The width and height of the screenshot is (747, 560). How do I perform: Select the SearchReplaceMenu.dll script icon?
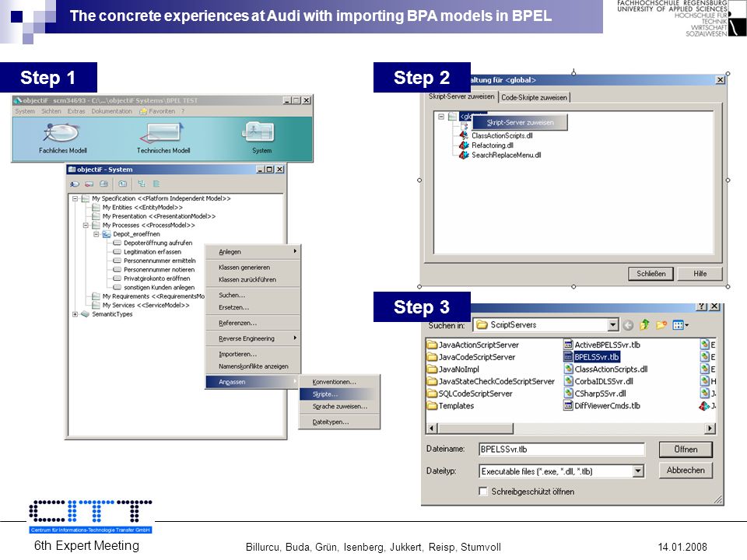coord(464,155)
